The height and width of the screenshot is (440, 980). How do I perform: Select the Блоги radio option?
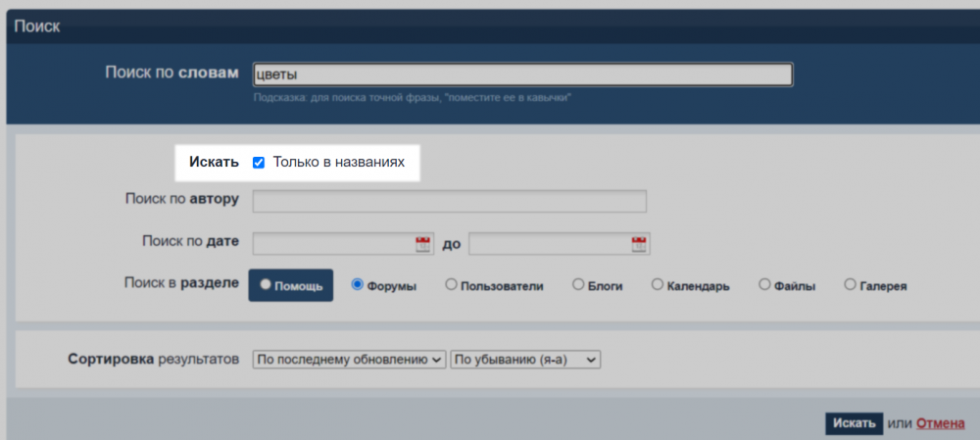pos(578,284)
